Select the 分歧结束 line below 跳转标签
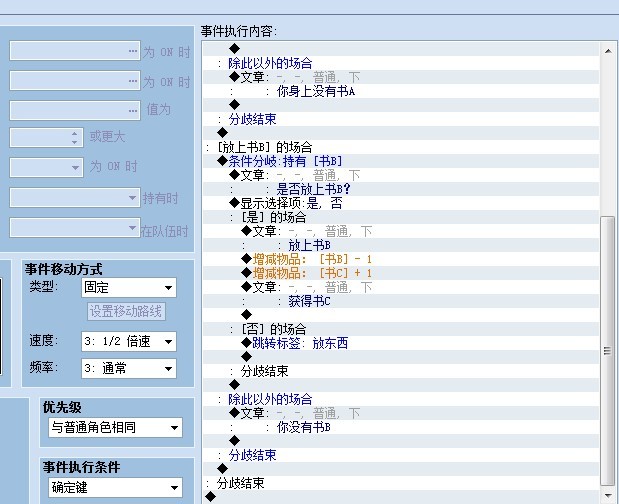The height and width of the screenshot is (504, 619). tap(401, 371)
